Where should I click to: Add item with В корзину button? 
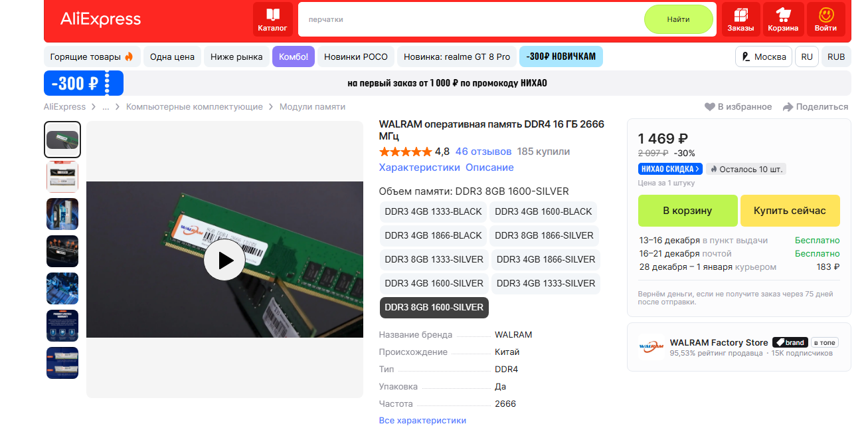[687, 211]
